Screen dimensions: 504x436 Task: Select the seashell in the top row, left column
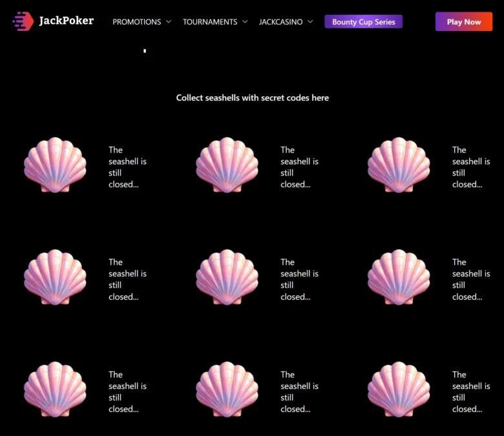(x=55, y=165)
